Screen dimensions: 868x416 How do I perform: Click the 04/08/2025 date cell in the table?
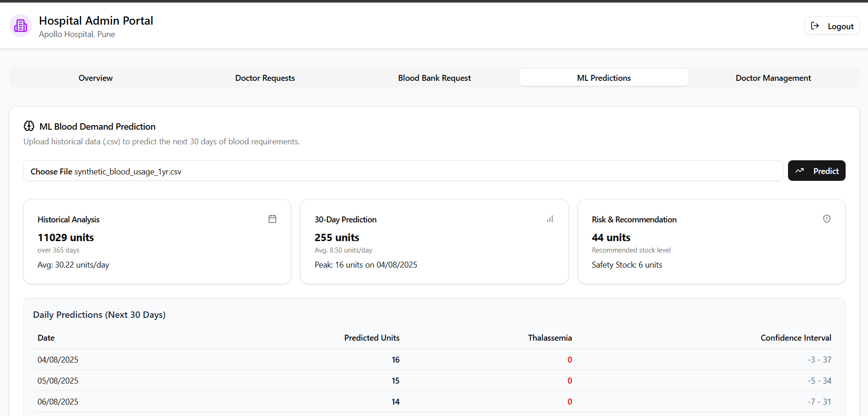[x=58, y=360]
